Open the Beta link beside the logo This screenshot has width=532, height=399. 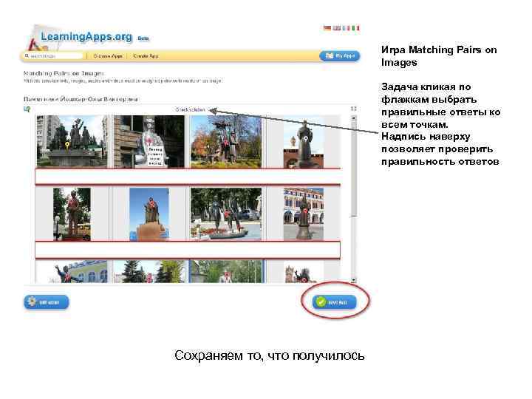143,38
